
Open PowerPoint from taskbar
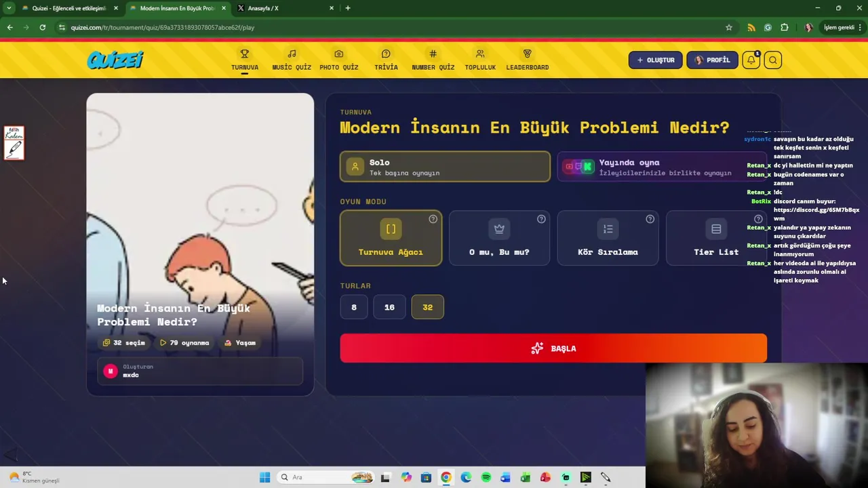tap(545, 477)
